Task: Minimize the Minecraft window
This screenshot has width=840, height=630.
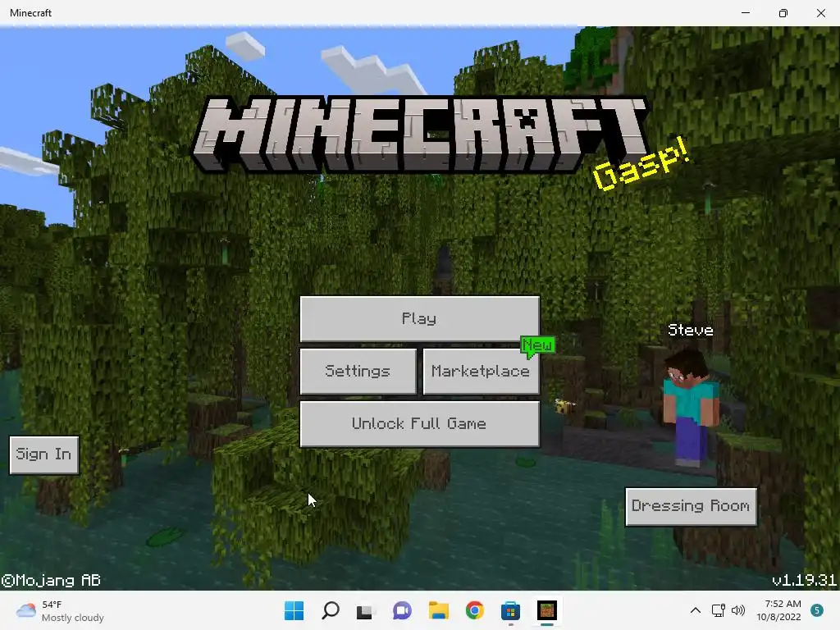Action: point(745,13)
